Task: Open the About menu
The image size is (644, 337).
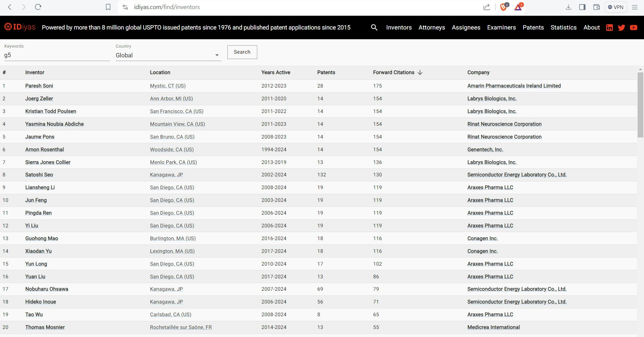Action: (x=591, y=27)
